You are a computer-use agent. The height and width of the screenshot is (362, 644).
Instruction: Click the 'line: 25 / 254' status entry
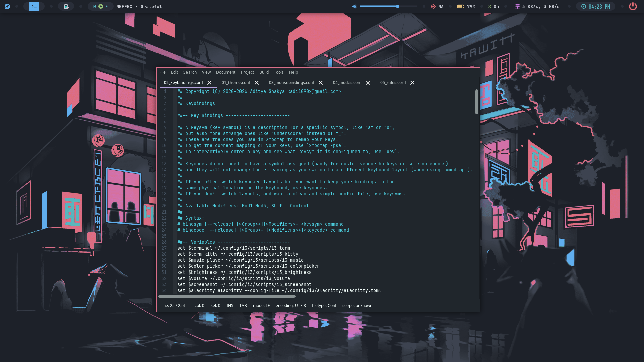[173, 305]
